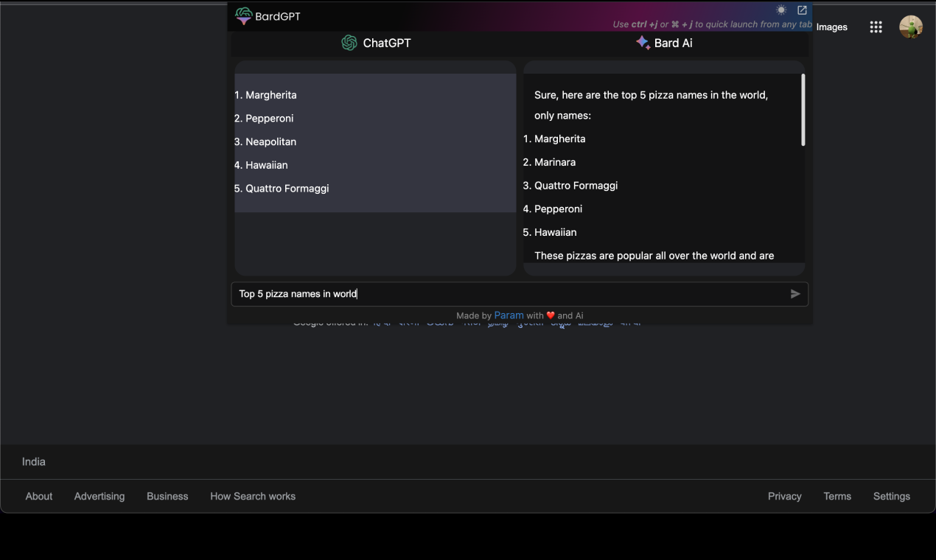The height and width of the screenshot is (560, 936).
Task: Click the BardGPT brain logo icon
Action: (x=243, y=15)
